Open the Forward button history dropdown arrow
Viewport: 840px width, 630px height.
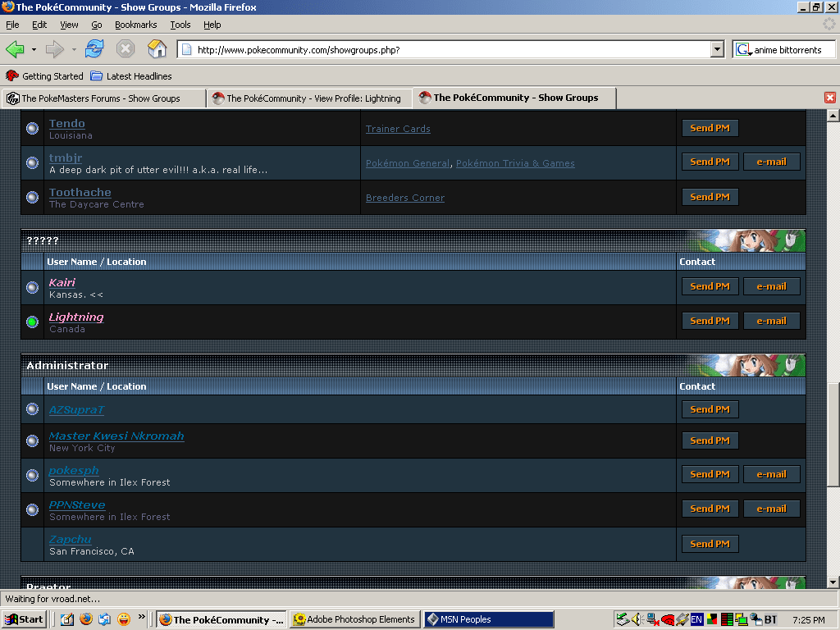click(73, 50)
